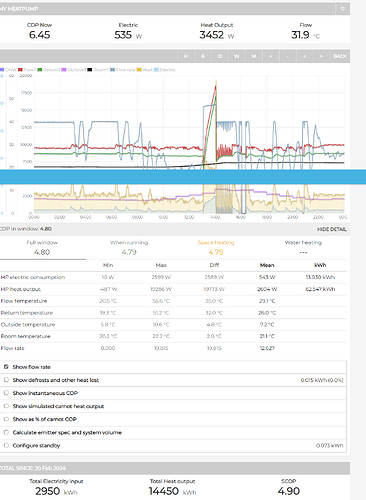Select the D (day) time window button
Screen dimensions: 366x500
[x=220, y=56]
